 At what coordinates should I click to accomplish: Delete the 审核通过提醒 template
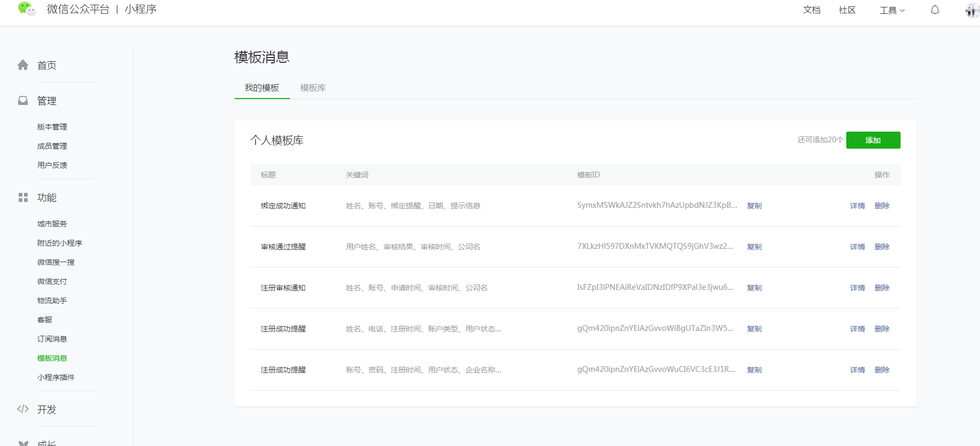(x=882, y=247)
